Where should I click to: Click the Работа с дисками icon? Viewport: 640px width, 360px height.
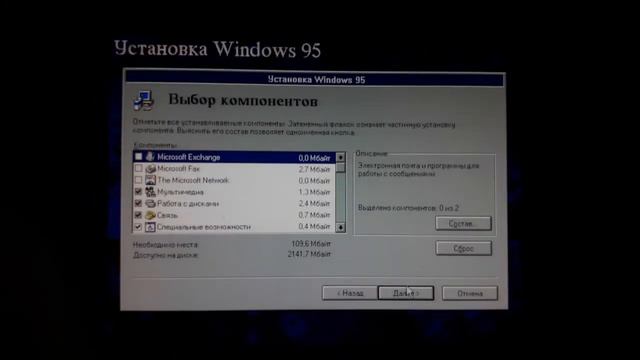pyautogui.click(x=150, y=203)
